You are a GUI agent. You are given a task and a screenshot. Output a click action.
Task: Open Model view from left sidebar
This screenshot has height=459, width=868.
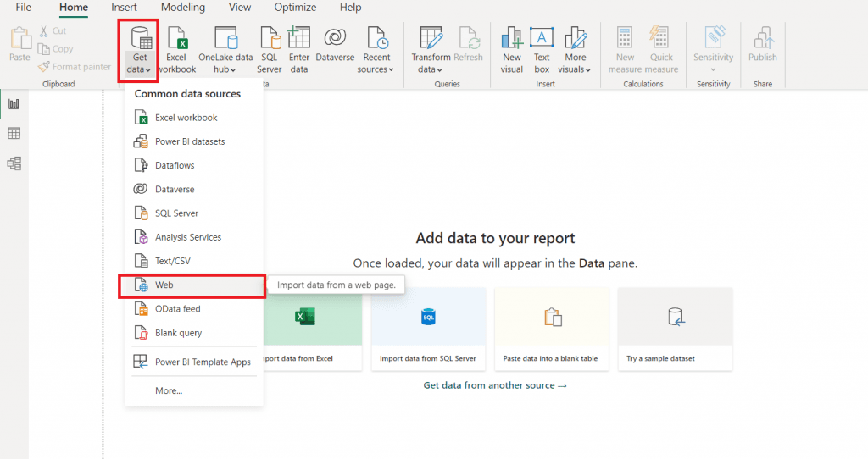[14, 163]
